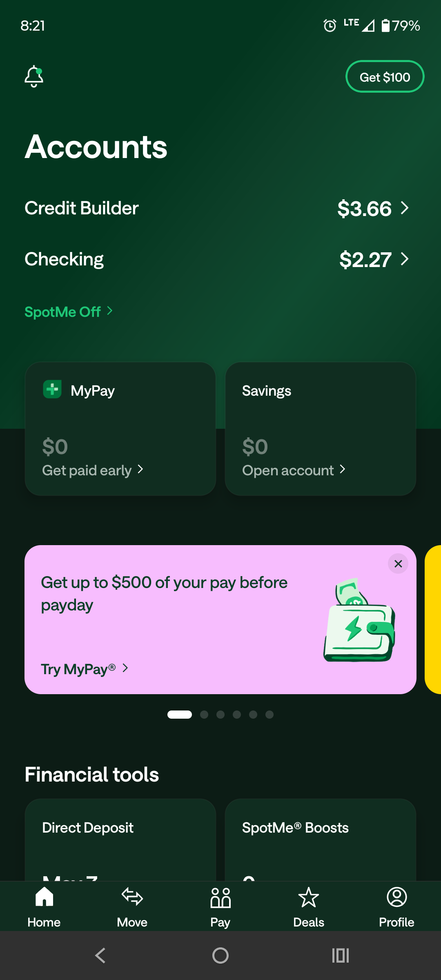The image size is (441, 980).
Task: Tap the MyPay green plus icon
Action: coord(52,389)
